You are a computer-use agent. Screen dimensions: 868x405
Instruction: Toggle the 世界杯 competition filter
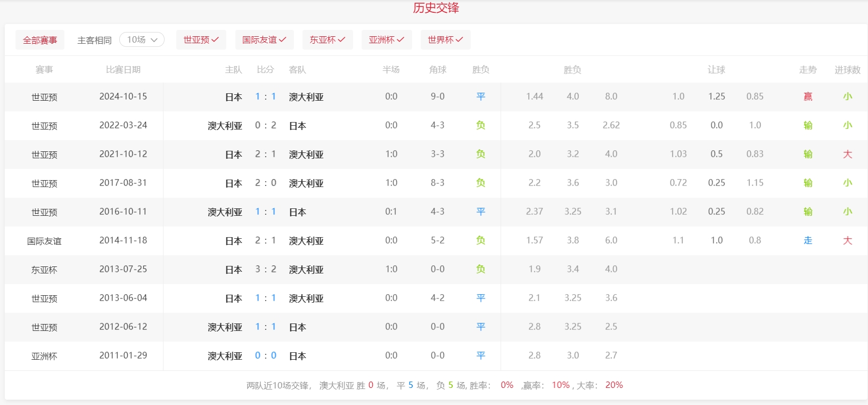click(x=445, y=40)
